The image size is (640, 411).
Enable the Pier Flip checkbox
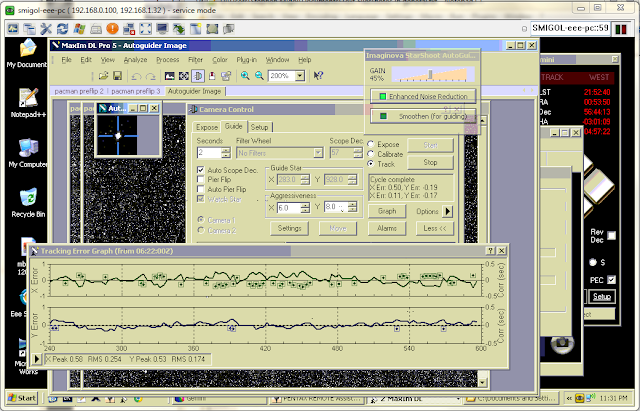[x=201, y=180]
